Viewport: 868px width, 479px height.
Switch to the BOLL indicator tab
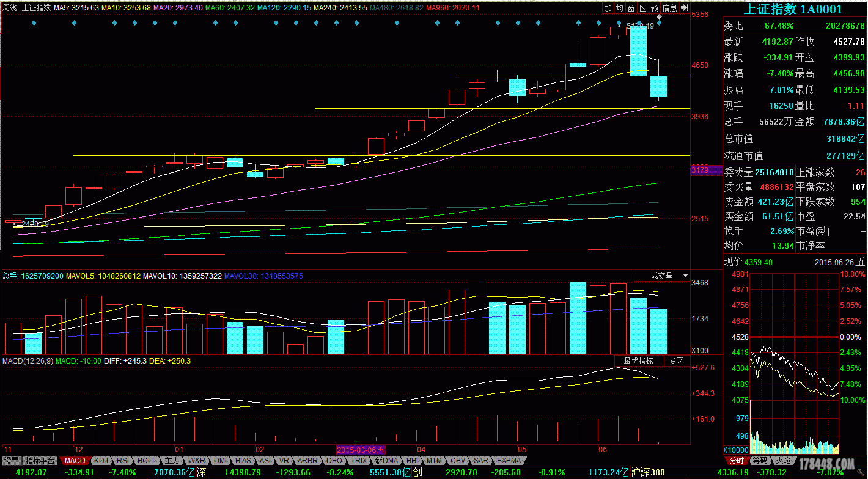147,460
